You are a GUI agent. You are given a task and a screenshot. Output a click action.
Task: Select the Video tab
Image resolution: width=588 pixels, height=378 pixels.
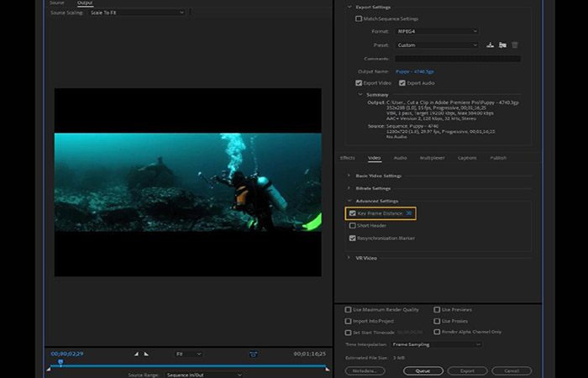tap(375, 158)
